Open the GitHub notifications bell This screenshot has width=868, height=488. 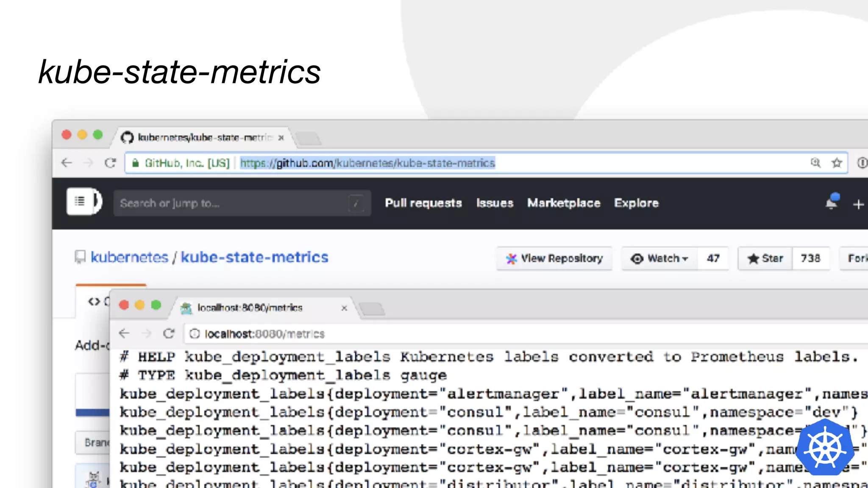tap(832, 203)
